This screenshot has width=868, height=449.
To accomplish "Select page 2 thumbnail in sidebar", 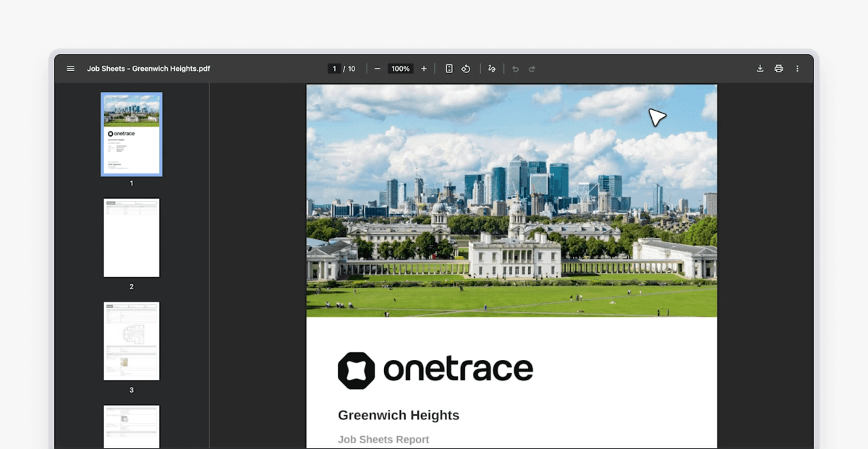I will point(131,237).
